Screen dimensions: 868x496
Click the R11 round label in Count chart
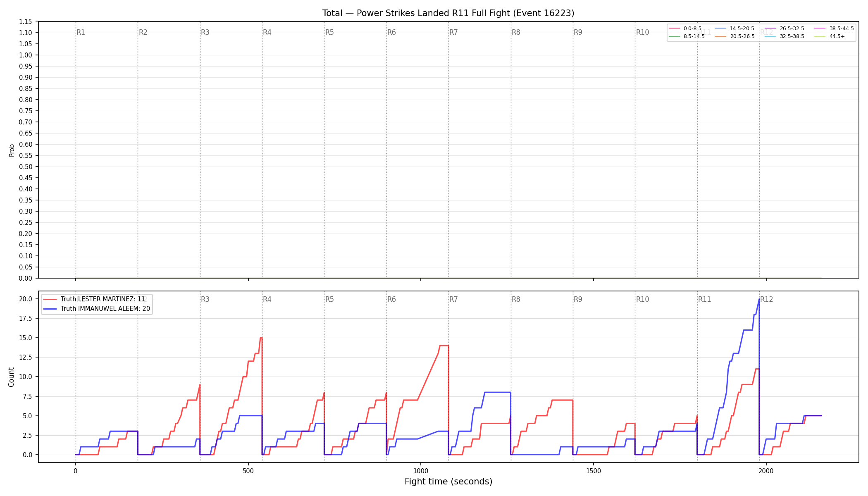tap(705, 299)
